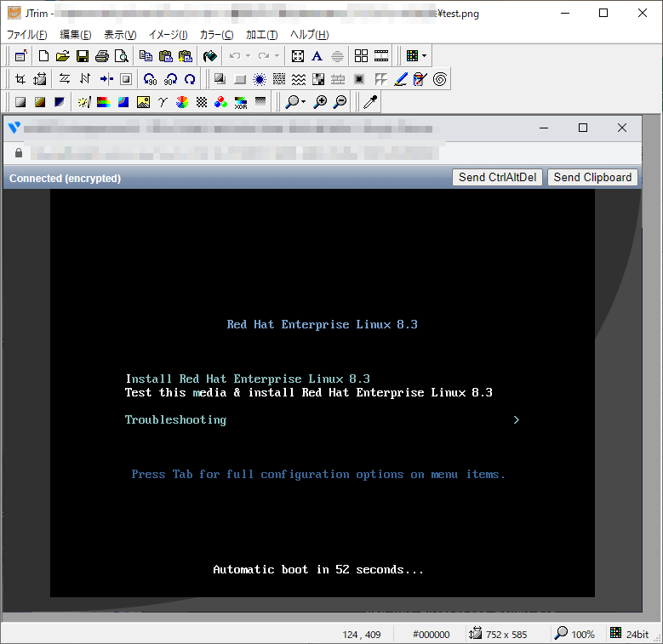The height and width of the screenshot is (644, 663).
Task: Flip the image horizontally (mirror)
Action: [x=65, y=79]
